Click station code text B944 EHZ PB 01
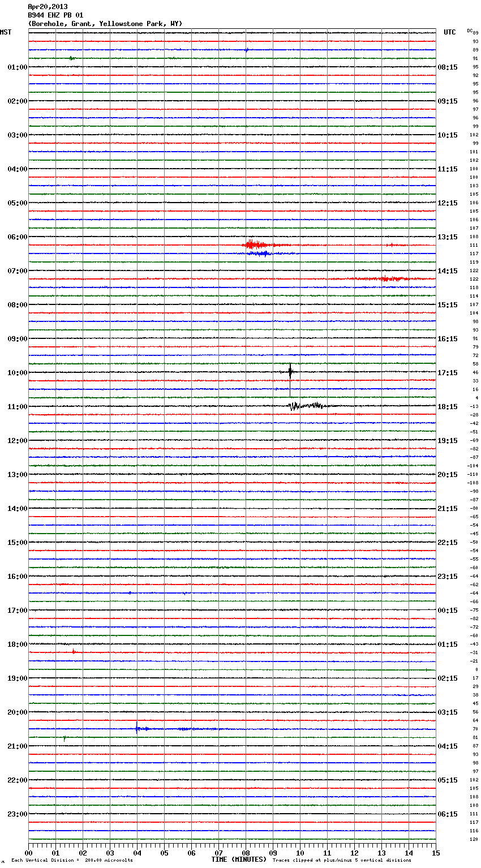Viewport: 481px width, 868px height. click(x=55, y=15)
